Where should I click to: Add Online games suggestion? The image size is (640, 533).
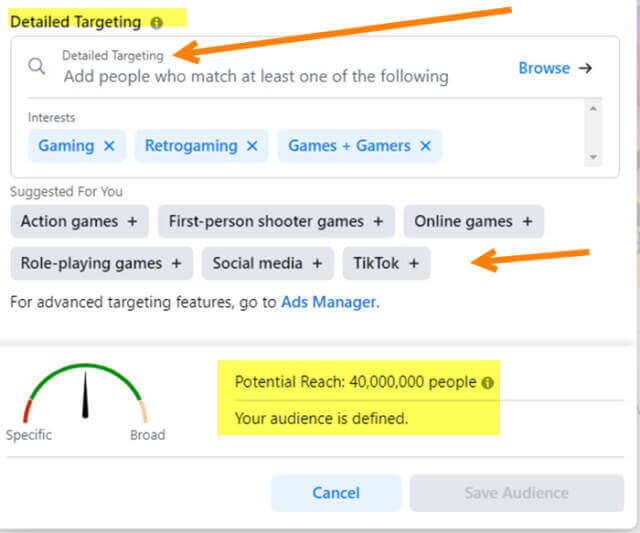473,222
